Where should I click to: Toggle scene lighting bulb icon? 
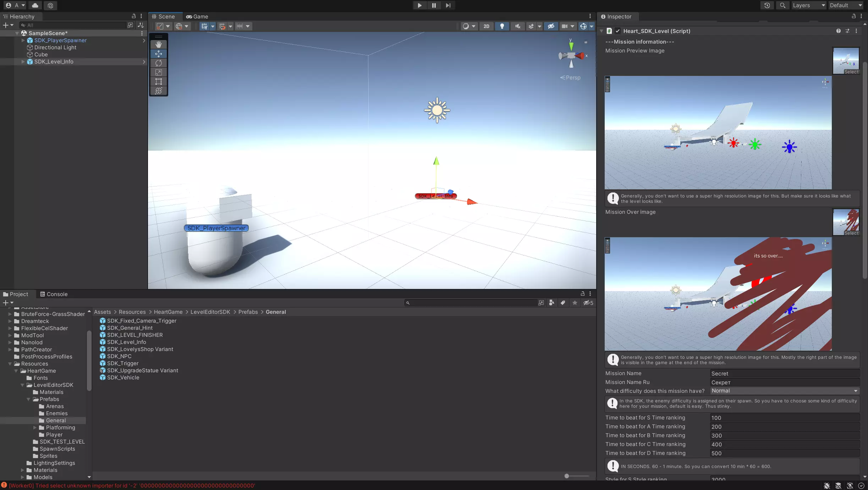click(502, 26)
